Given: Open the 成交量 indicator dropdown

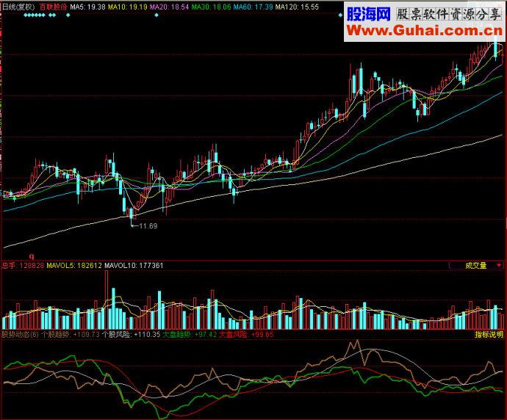Looking at the screenshot, I should (475, 266).
